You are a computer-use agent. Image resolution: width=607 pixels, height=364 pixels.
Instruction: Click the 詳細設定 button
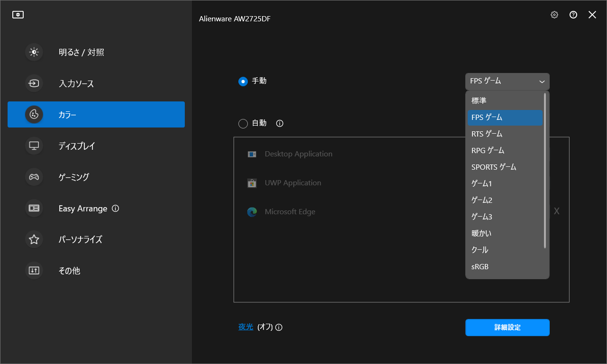(x=507, y=328)
